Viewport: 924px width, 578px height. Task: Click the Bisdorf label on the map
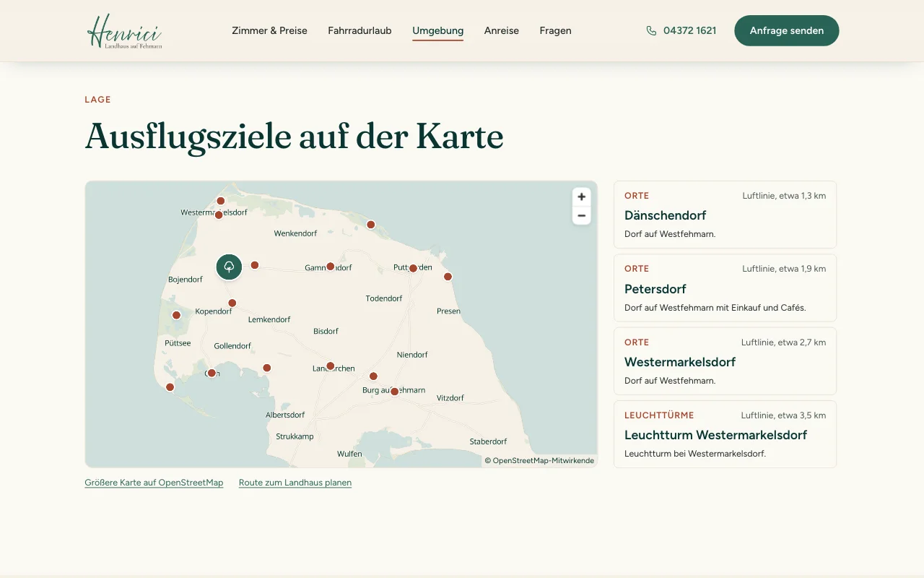coord(326,331)
